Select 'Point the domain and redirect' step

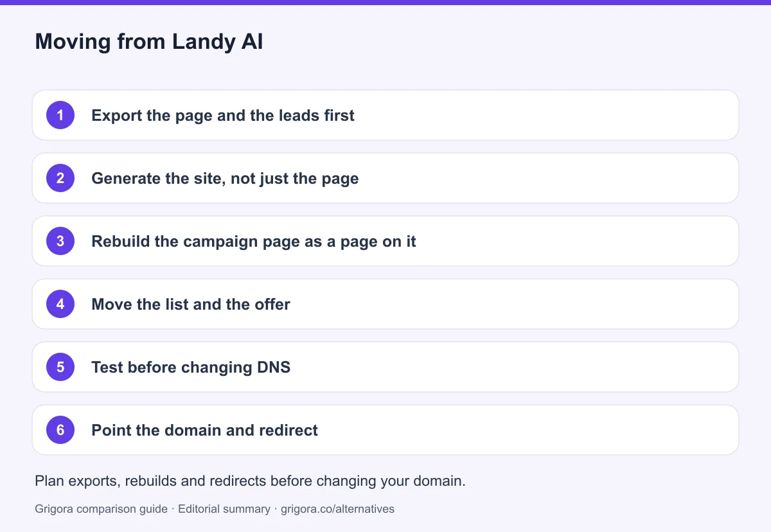[x=385, y=430]
